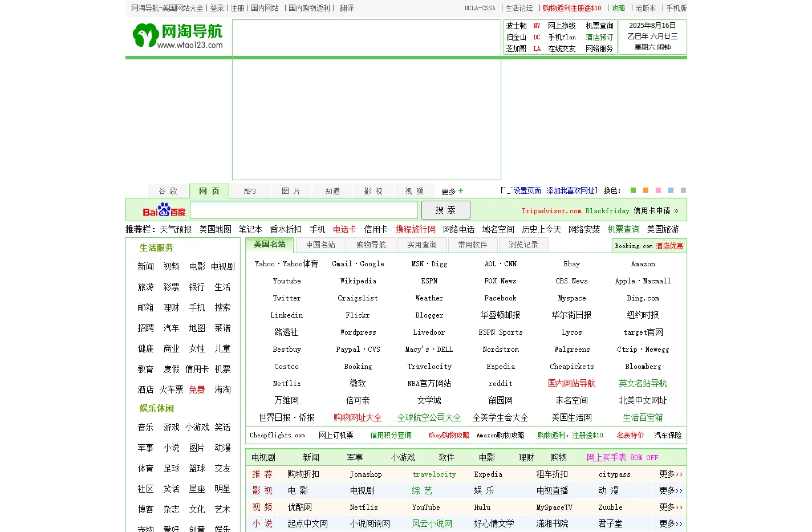Open the 实用查询 tab
Screen dimensions: 812x532
coord(421,245)
